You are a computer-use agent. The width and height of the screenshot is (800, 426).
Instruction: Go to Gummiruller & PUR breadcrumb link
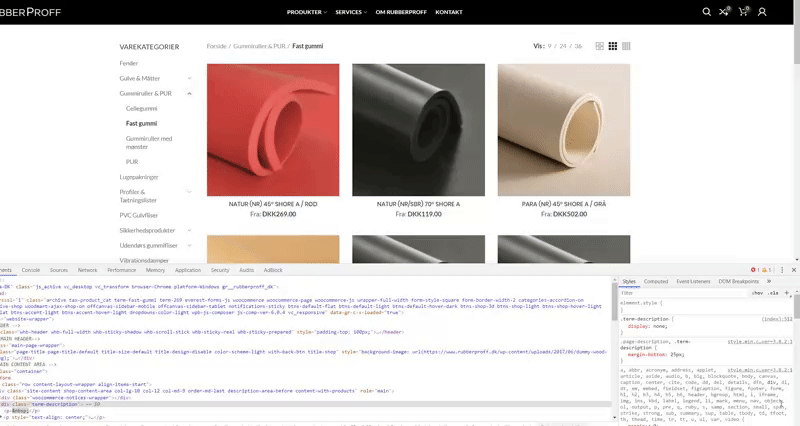[x=259, y=46]
